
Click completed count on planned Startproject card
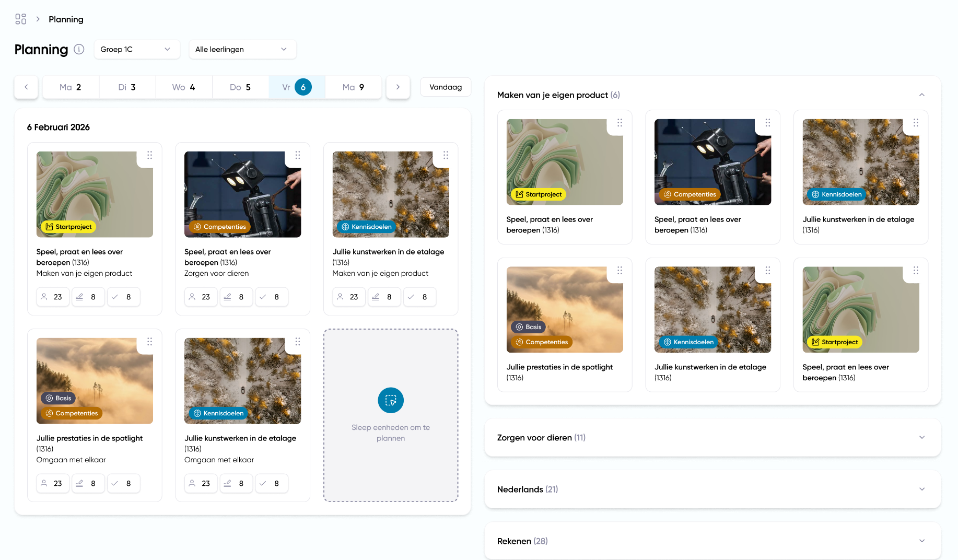point(123,297)
